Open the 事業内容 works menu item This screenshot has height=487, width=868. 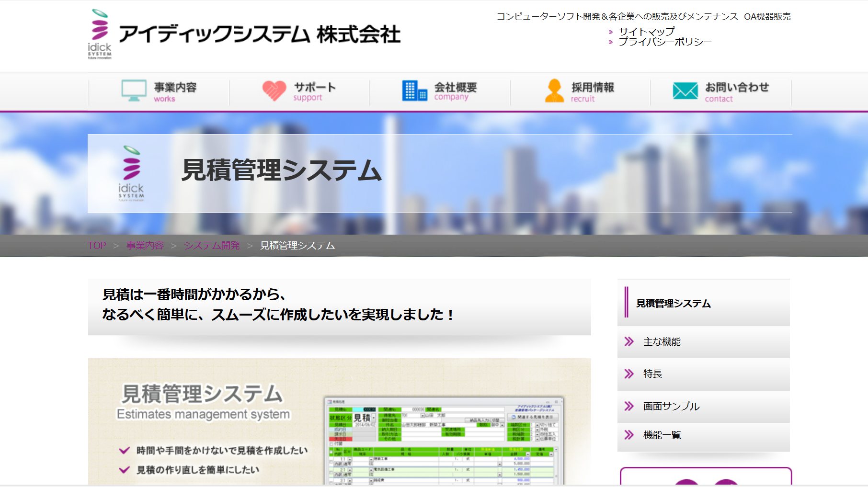pos(175,91)
